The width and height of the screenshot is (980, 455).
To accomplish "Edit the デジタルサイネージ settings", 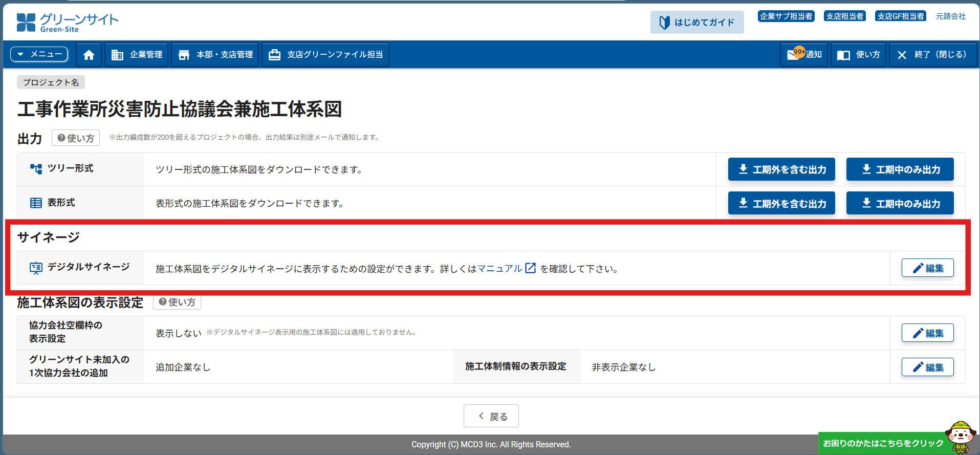I will pyautogui.click(x=927, y=268).
